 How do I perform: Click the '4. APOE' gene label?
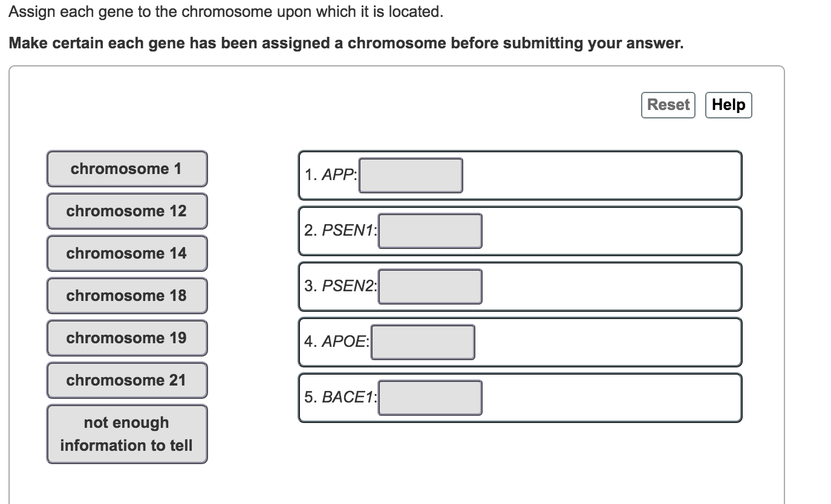pyautogui.click(x=336, y=342)
